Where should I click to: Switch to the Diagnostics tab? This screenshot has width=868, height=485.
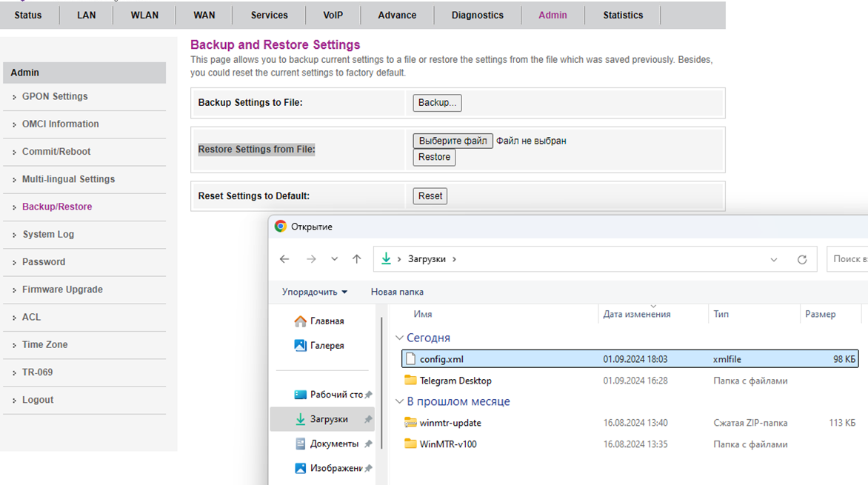[477, 15]
